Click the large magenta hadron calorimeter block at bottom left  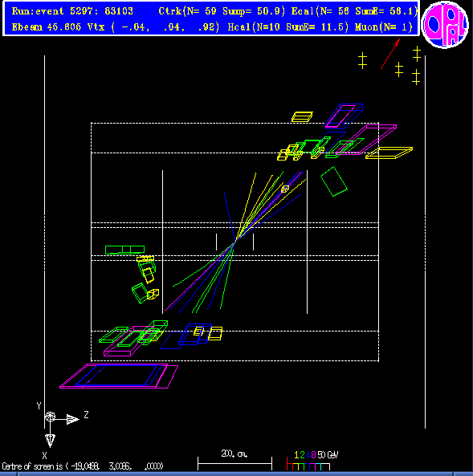coord(119,376)
